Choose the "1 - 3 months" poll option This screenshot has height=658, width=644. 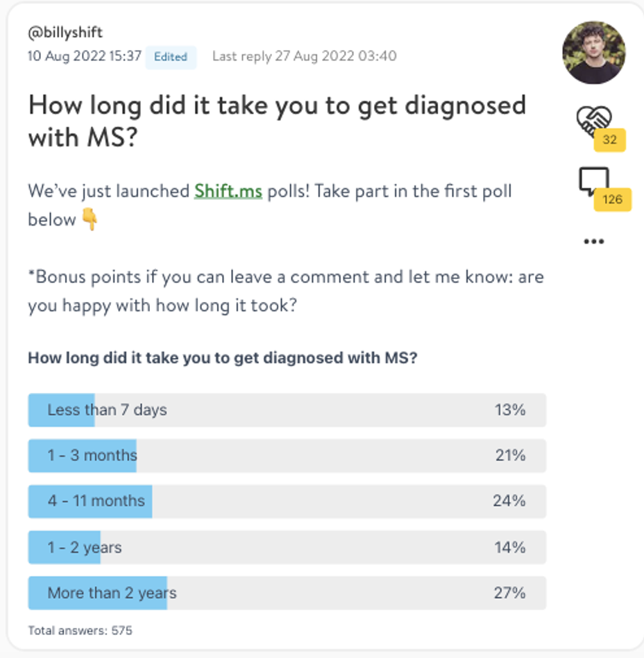287,456
